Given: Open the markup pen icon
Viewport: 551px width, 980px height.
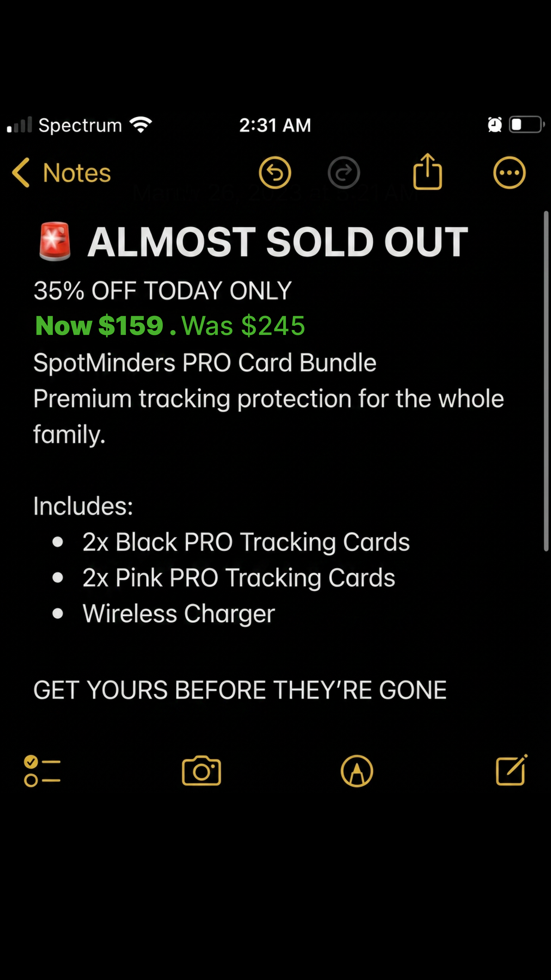Looking at the screenshot, I should pos(357,771).
